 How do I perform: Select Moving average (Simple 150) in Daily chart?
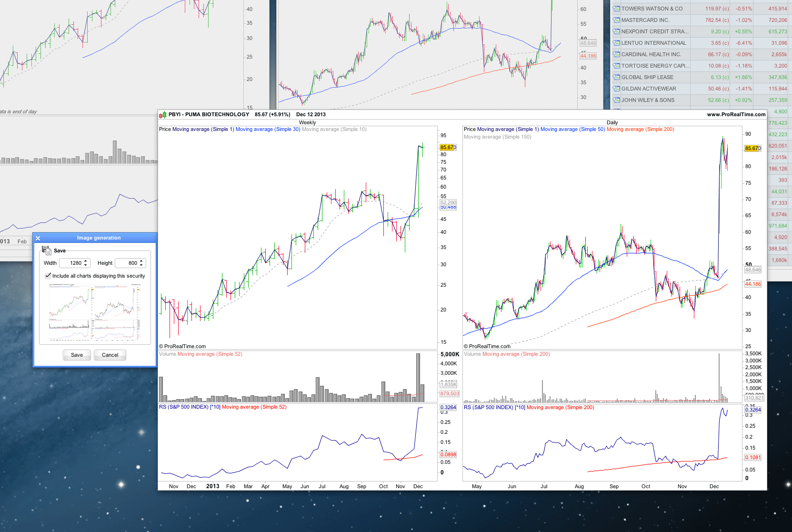point(497,137)
